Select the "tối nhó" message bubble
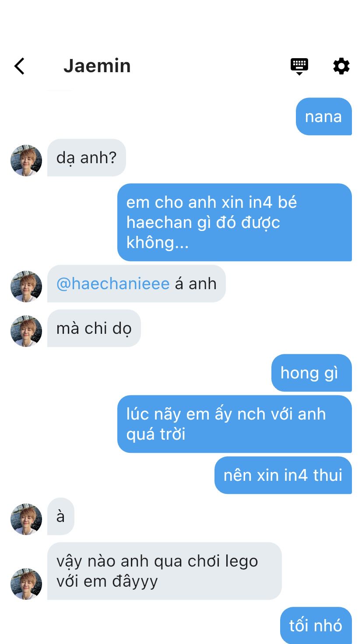Viewport: 362px width, 644px height. (x=316, y=625)
